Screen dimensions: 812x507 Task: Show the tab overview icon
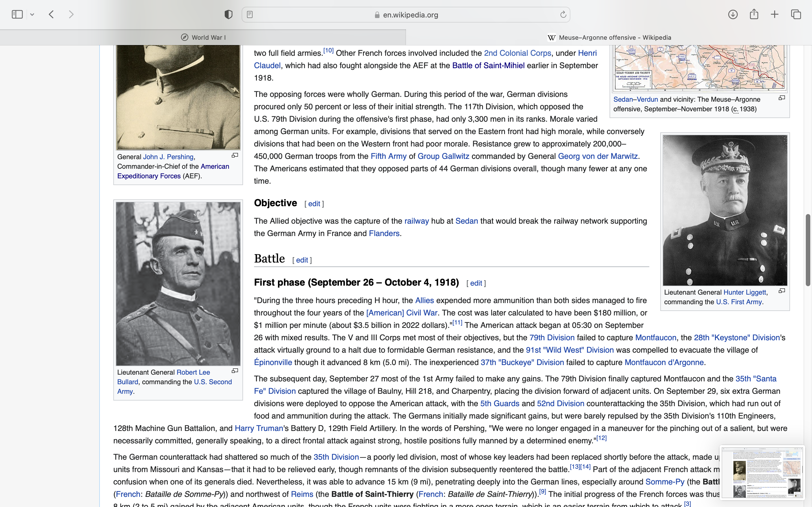coord(796,14)
